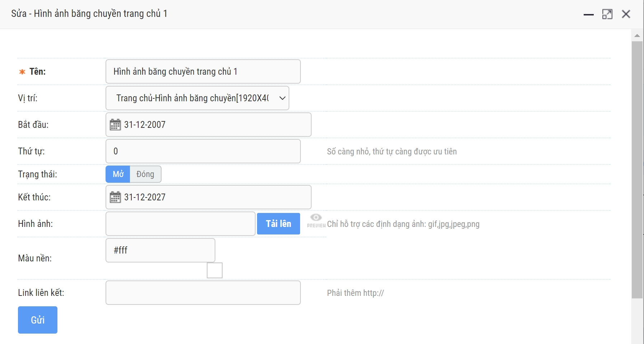Screen dimensions: 644x344
Task: Click the eye preview icon
Action: tap(316, 218)
